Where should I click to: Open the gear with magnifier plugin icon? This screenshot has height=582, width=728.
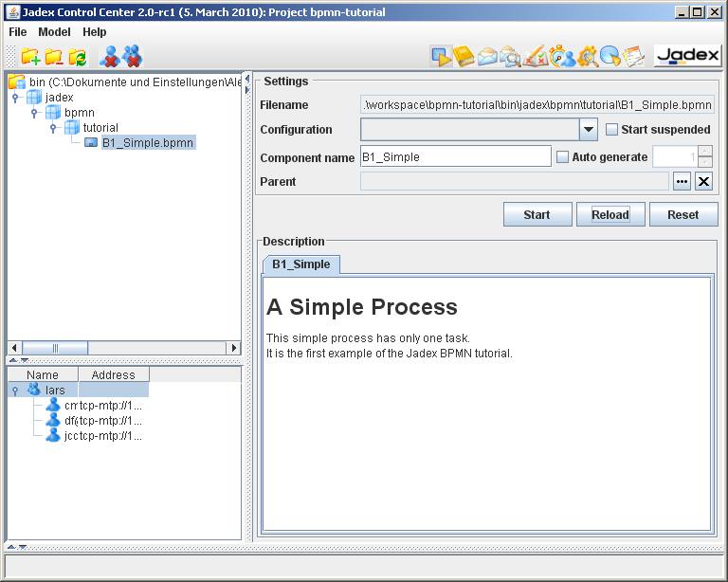coord(587,57)
